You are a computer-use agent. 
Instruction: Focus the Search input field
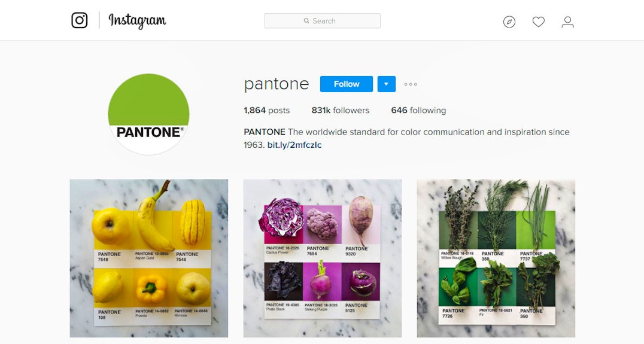[x=323, y=21]
